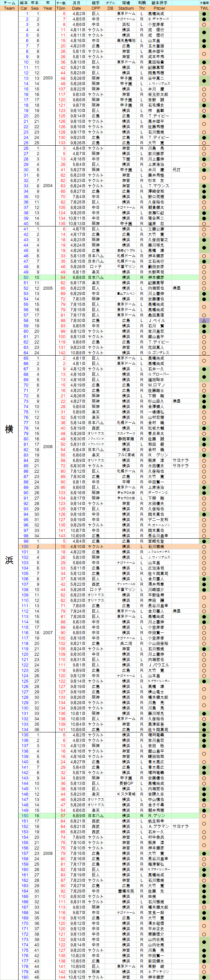Select the "Car" column header
The width and height of the screenshot is (210, 980).
click(x=24, y=8)
